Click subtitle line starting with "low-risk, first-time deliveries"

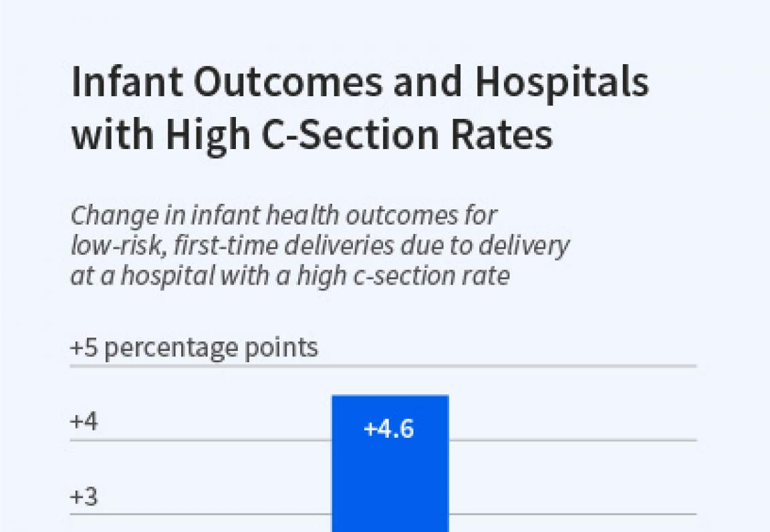[319, 246]
